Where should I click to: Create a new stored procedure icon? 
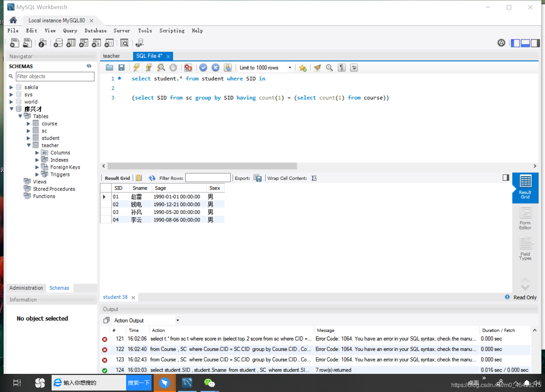[96, 43]
